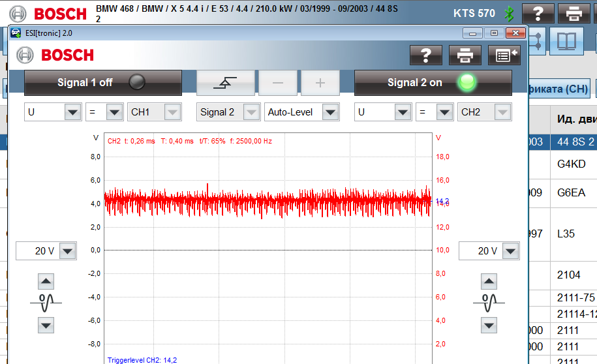The image size is (597, 364).
Task: Open help in the main Bosch window header
Action: tap(538, 14)
